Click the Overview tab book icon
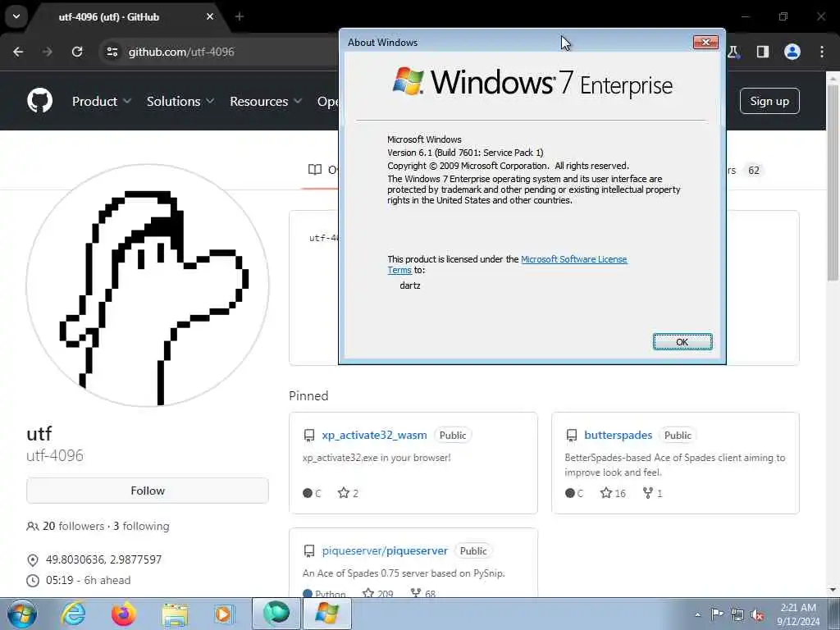 [315, 170]
